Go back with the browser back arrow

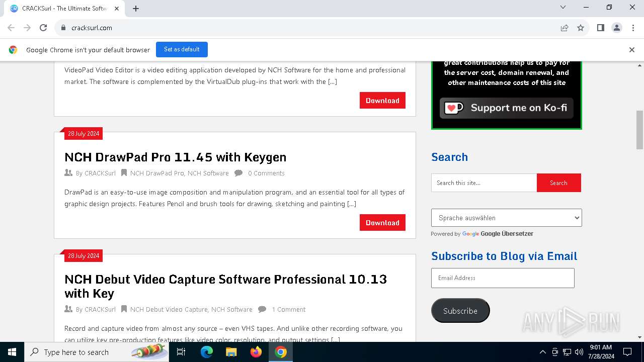click(11, 28)
